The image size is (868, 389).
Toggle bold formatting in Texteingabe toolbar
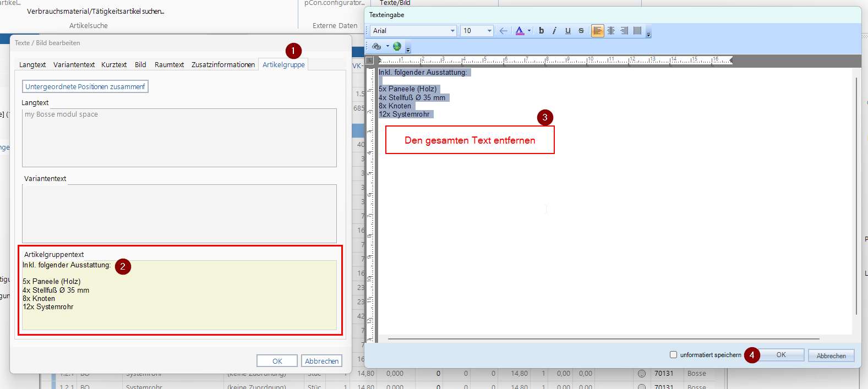541,31
